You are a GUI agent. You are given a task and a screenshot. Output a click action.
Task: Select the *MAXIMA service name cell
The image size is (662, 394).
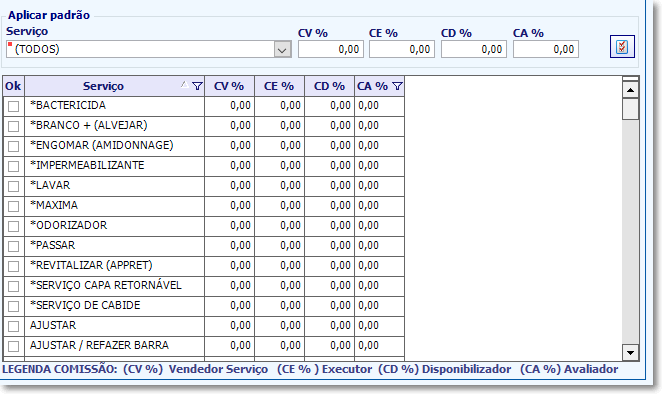(x=115, y=206)
